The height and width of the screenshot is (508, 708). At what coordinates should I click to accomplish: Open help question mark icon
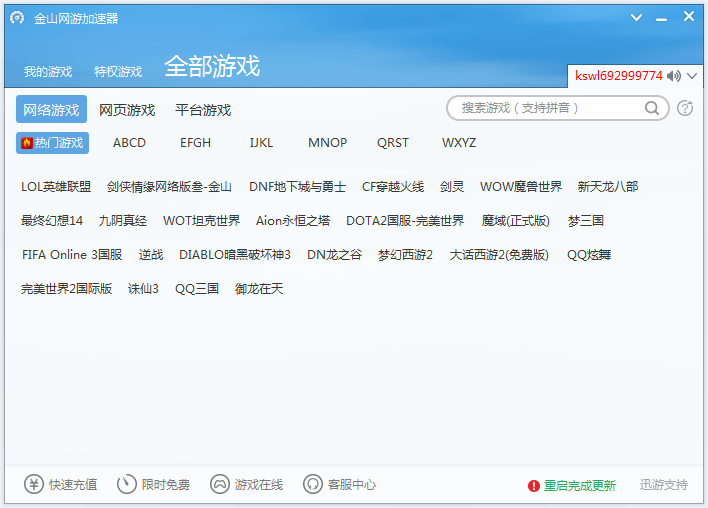tap(685, 108)
